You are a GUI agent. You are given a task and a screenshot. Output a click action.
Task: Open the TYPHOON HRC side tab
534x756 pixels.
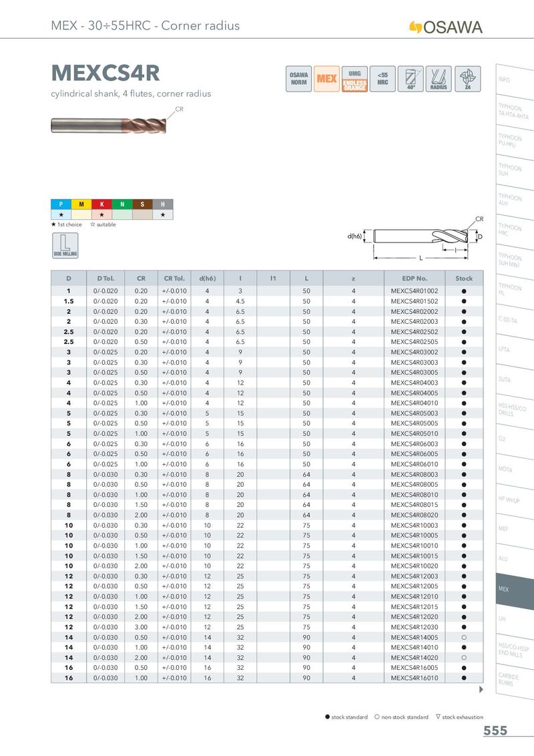click(515, 230)
